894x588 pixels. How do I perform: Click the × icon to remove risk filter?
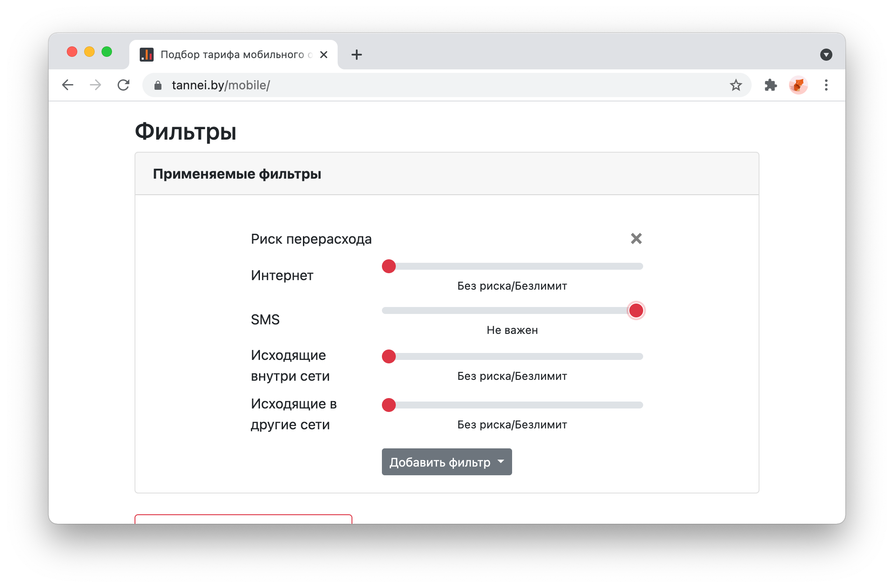click(634, 238)
